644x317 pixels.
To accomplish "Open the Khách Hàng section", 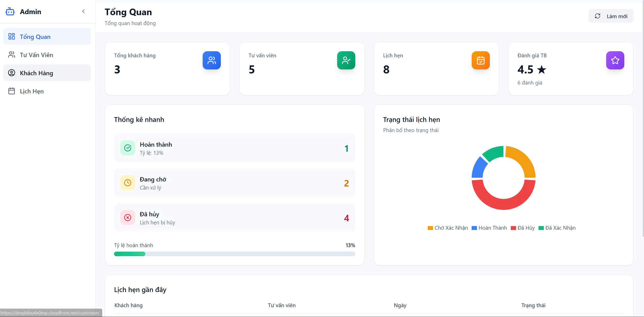I will (37, 73).
